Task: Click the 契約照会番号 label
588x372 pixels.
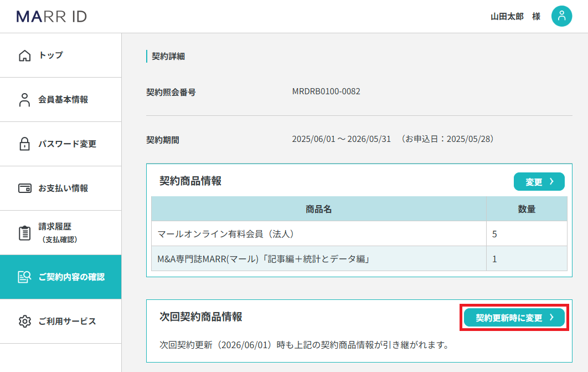Action: click(x=171, y=93)
